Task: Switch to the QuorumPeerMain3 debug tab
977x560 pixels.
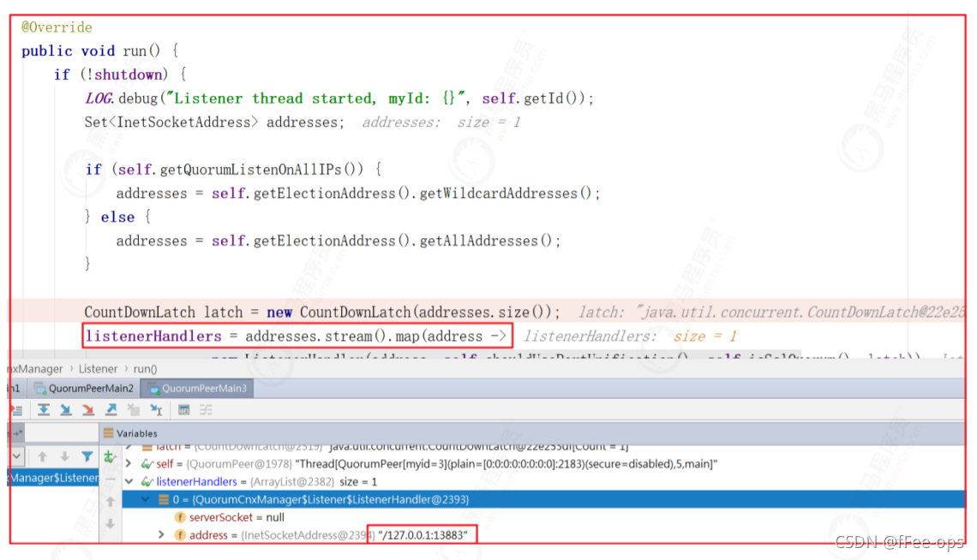Action: 197,388
